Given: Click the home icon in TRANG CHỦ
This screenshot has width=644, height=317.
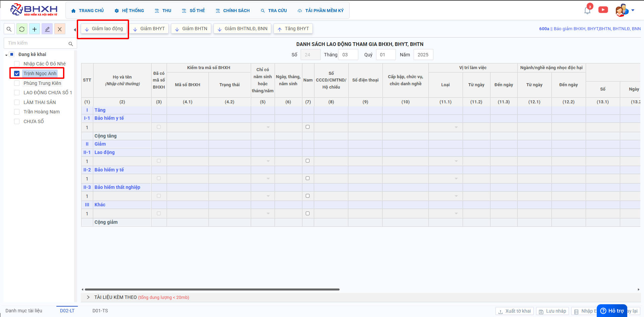Looking at the screenshot, I should [x=73, y=11].
